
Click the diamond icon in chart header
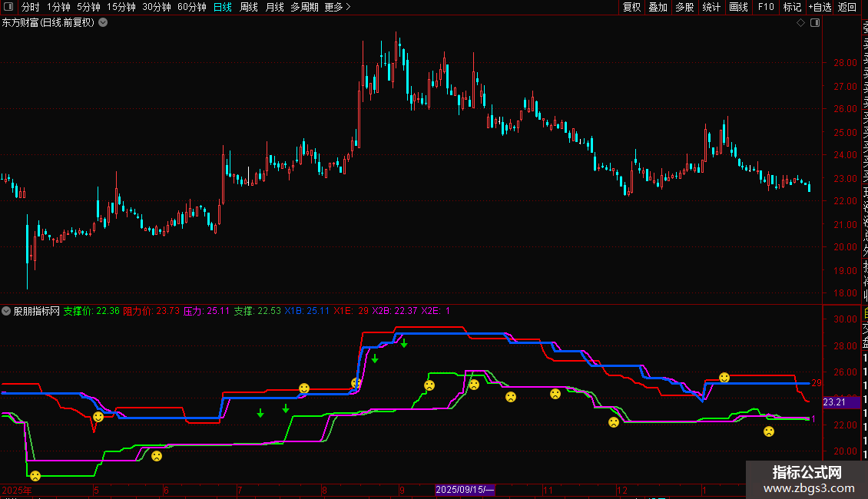coord(800,23)
